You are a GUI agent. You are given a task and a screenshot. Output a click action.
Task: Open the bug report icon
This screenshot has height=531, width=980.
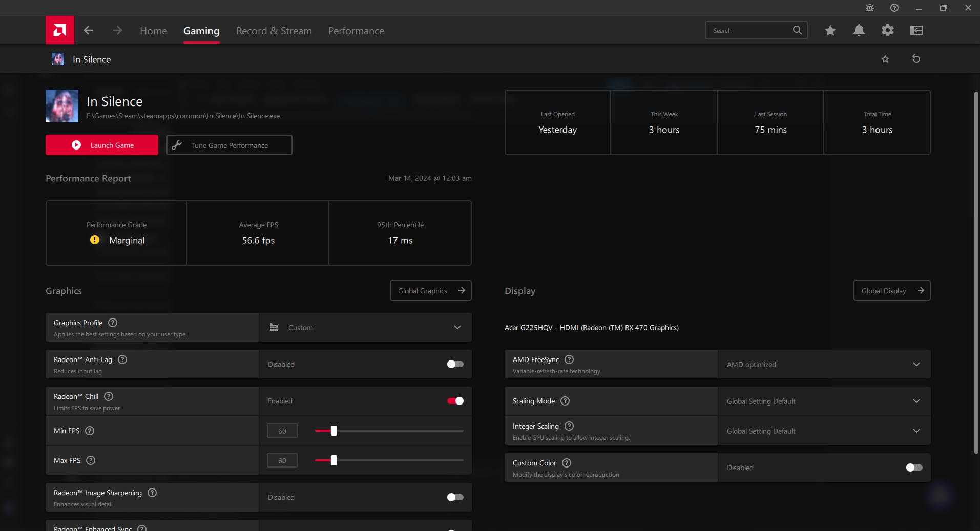870,8
